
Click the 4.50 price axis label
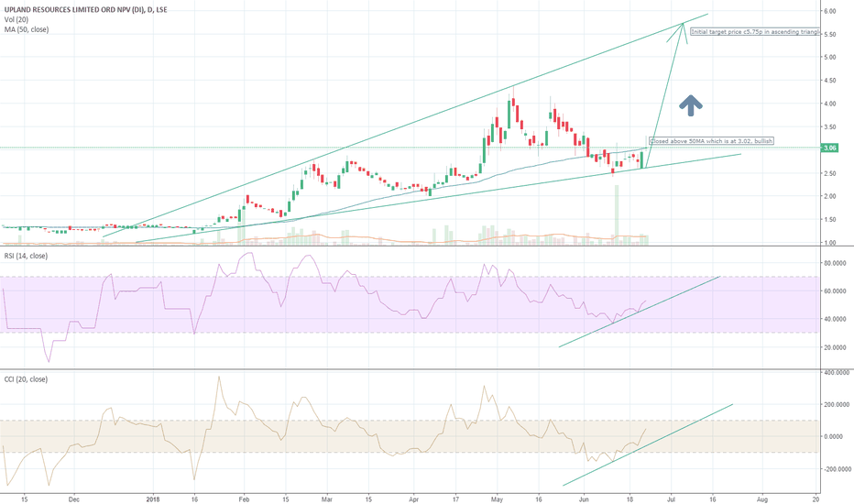pos(829,81)
